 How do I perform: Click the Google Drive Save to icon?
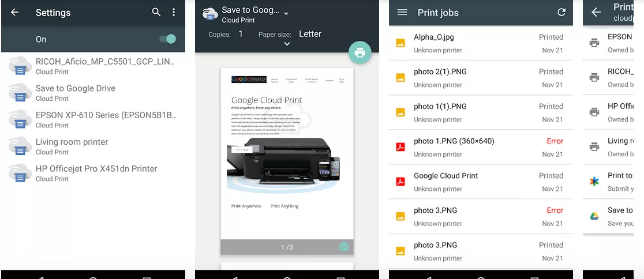click(x=594, y=216)
